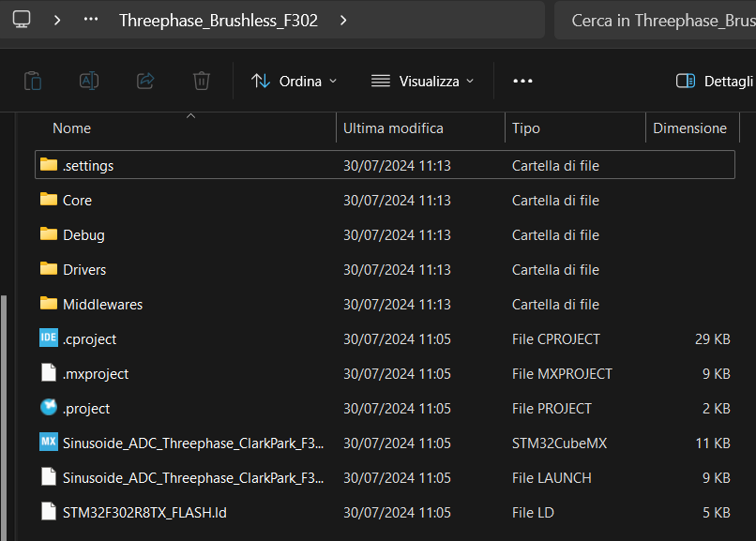Click the File MXPROJECT type cell
The width and height of the screenshot is (756, 541).
(x=562, y=374)
